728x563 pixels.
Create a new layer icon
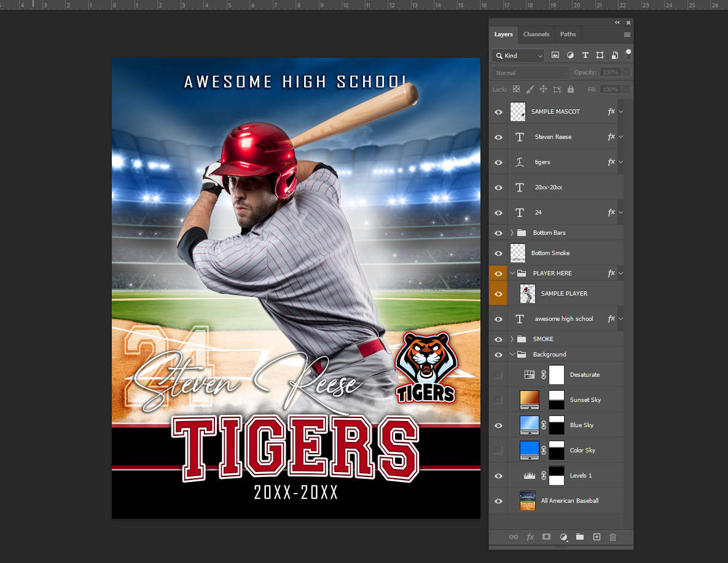pos(597,537)
